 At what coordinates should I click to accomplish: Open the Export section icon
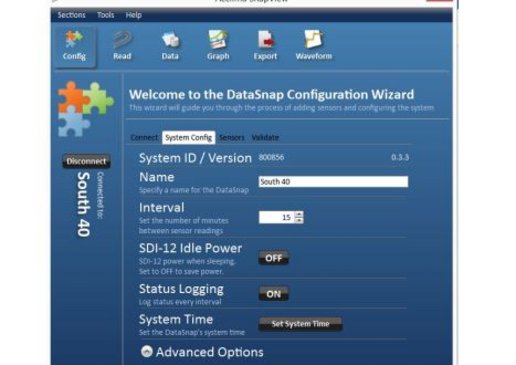point(265,46)
